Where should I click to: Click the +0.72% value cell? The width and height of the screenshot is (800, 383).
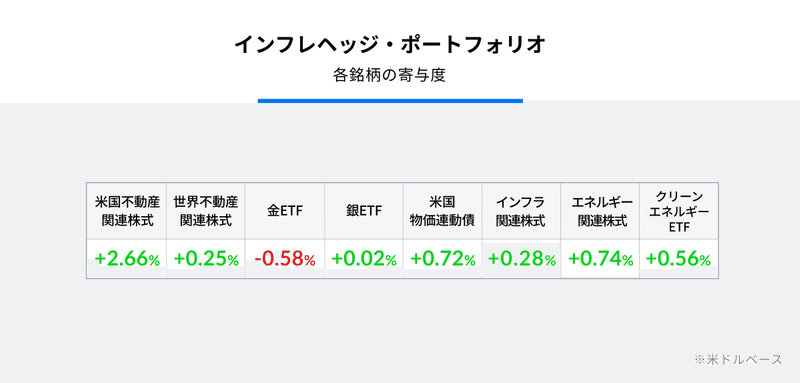(442, 259)
